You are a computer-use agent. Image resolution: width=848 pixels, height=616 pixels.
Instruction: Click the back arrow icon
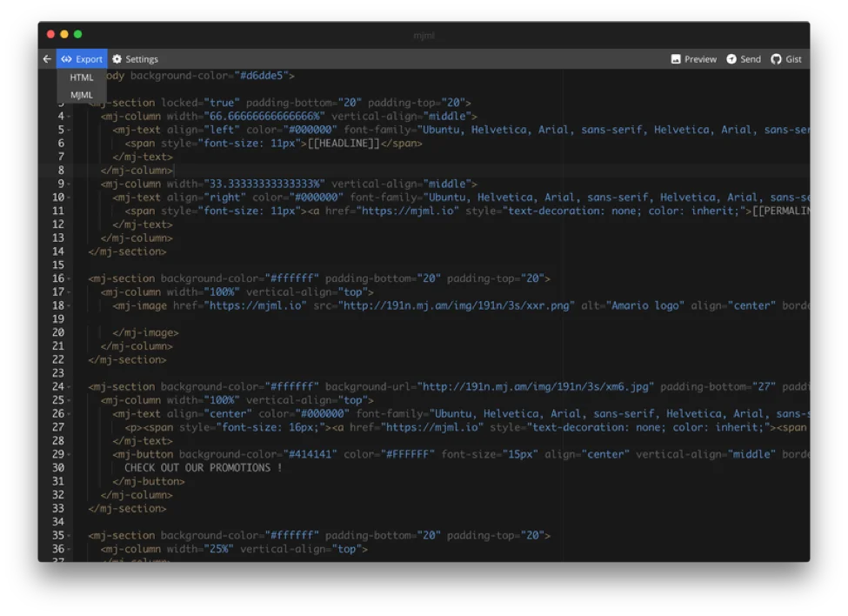[x=47, y=59]
